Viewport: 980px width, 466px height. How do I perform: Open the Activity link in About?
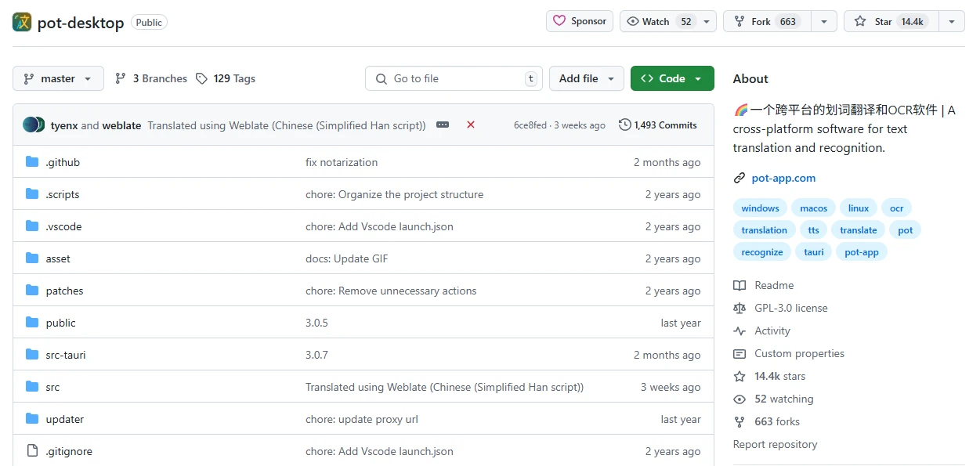[762, 331]
